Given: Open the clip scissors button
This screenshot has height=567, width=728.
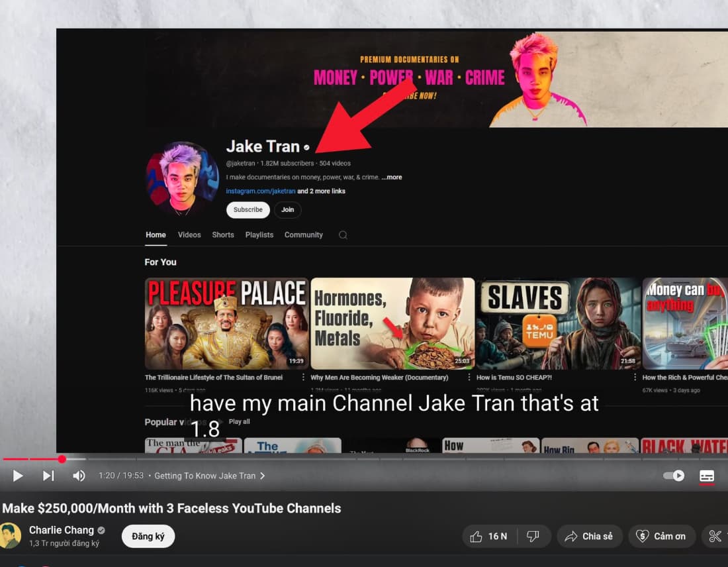Looking at the screenshot, I should [x=715, y=537].
